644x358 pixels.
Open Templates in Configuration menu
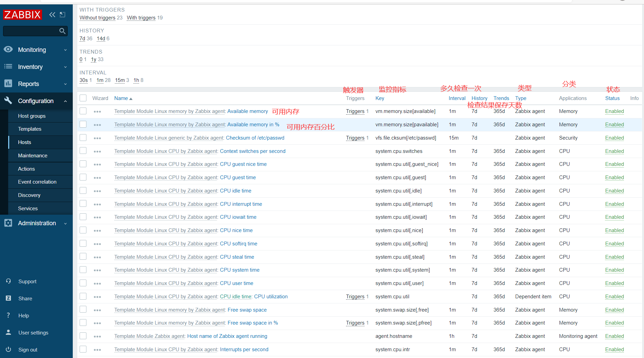coord(30,129)
